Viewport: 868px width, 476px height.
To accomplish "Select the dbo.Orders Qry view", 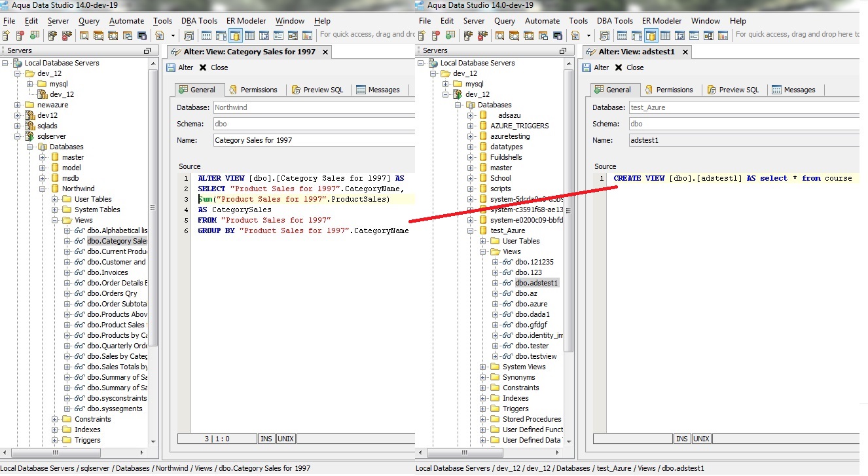I will click(x=112, y=293).
